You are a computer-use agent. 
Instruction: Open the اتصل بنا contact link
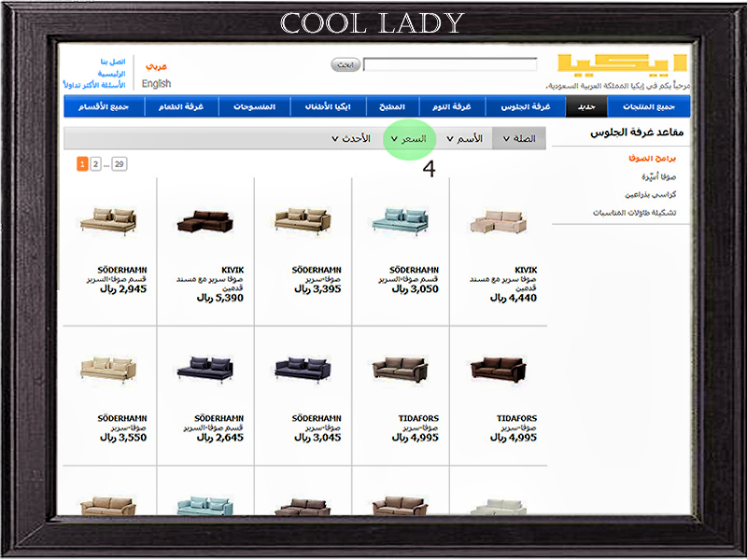tap(113, 62)
